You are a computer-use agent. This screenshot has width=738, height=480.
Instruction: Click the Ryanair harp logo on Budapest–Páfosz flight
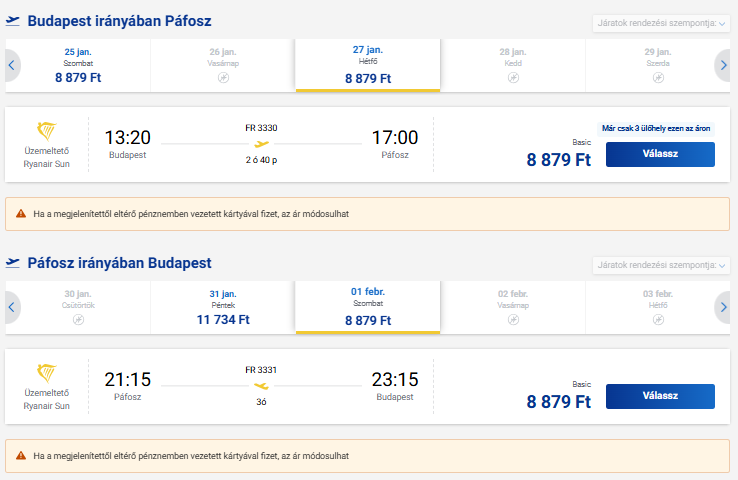(47, 131)
